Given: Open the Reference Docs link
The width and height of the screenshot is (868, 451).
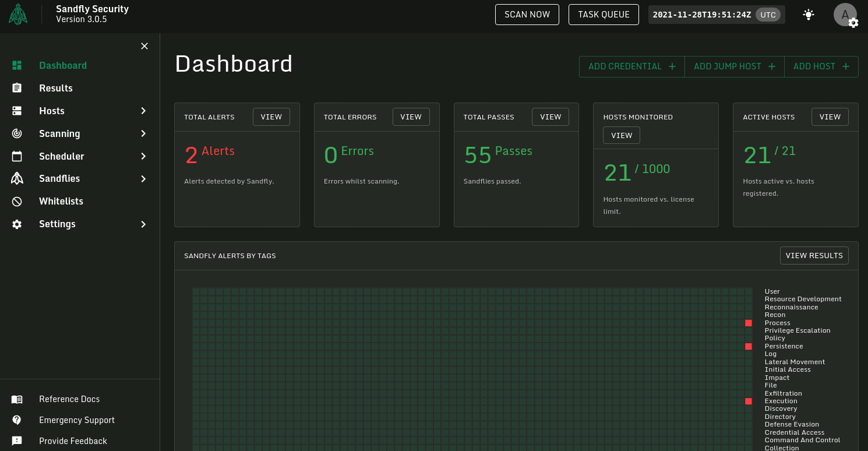Looking at the screenshot, I should pyautogui.click(x=69, y=399).
